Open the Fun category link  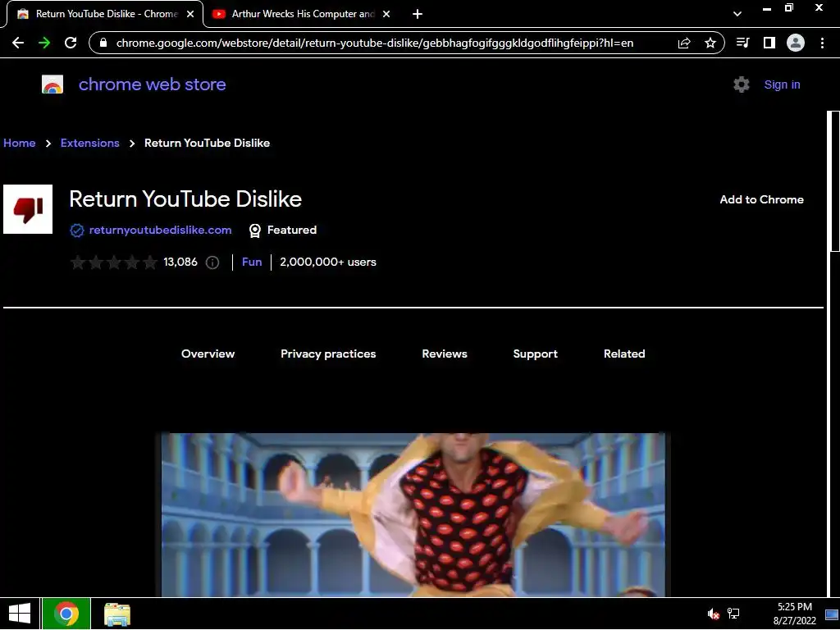(252, 262)
